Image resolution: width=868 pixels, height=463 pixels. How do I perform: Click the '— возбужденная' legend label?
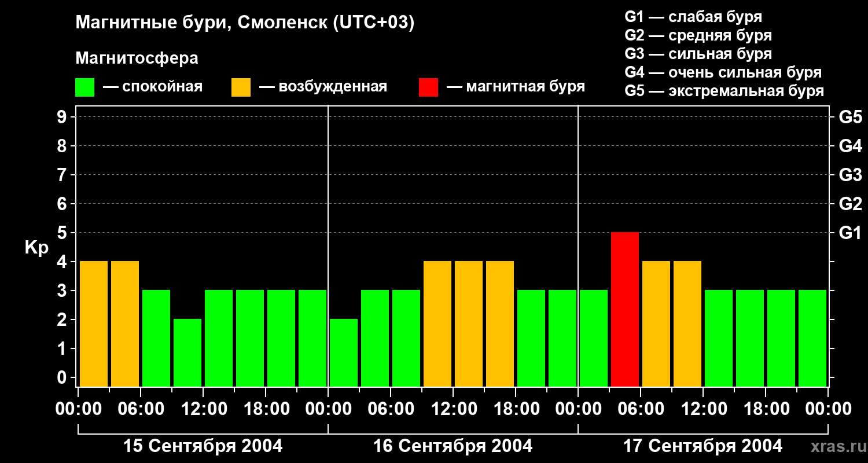(x=323, y=87)
